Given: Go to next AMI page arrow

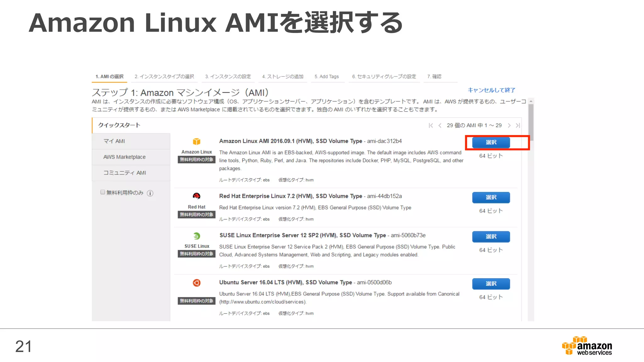Looking at the screenshot, I should click(509, 125).
